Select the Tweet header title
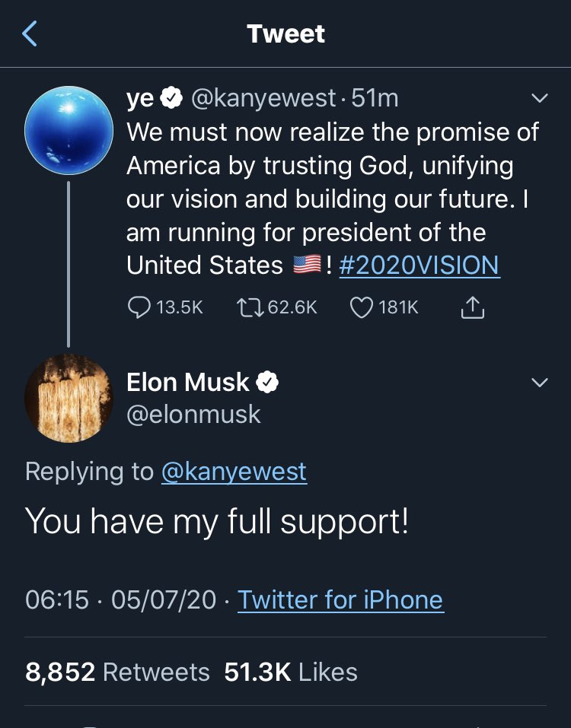This screenshot has height=728, width=571. [285, 33]
